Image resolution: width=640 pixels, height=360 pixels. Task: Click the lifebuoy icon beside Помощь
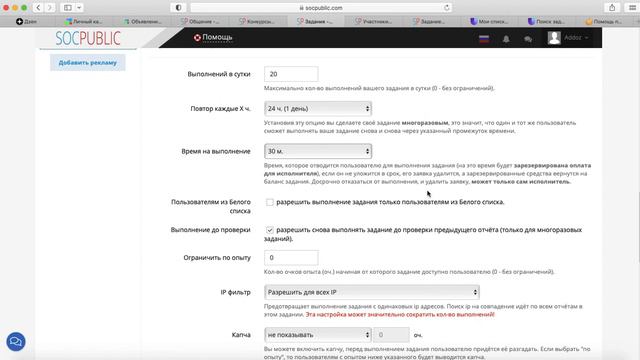[x=197, y=38]
